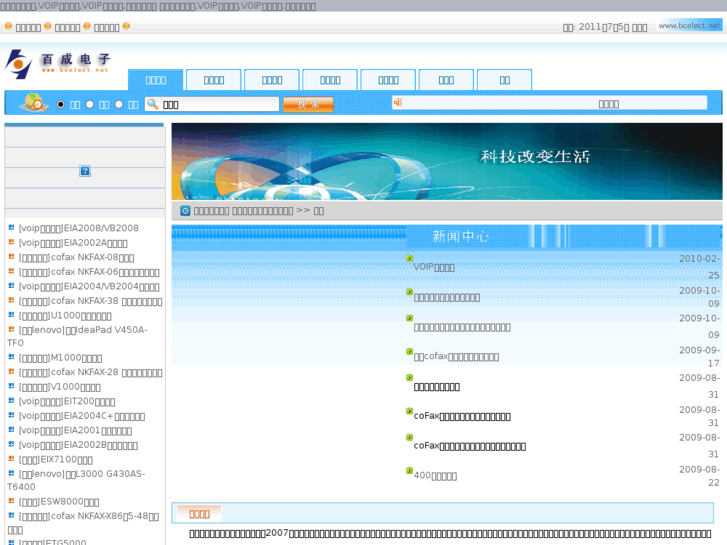727x545 pixels.
Task: Click the blue technology banner image
Action: 447,161
